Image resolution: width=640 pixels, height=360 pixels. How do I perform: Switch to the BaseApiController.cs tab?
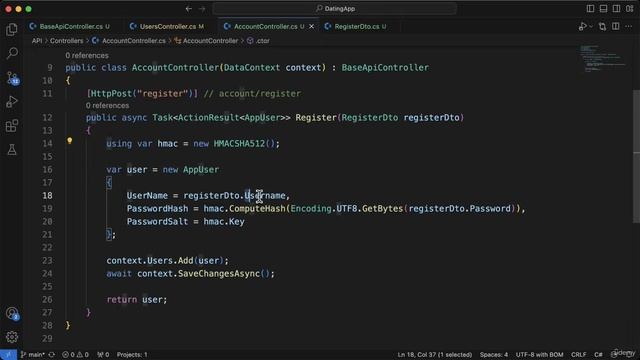(x=70, y=27)
